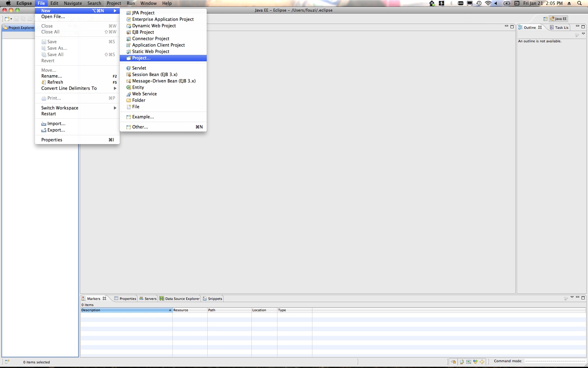The height and width of the screenshot is (368, 588).
Task: Select the Project Explorer tab
Action: 19,28
